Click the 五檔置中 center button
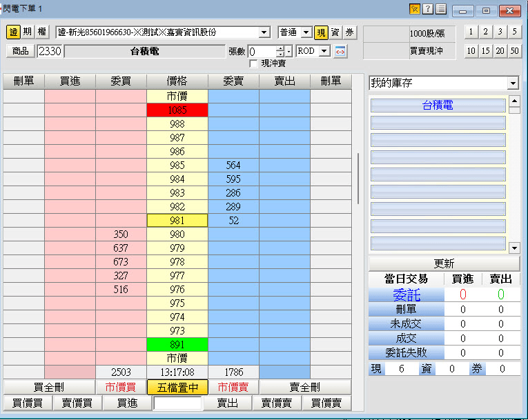Screen dimensions: 528x420 (177, 388)
